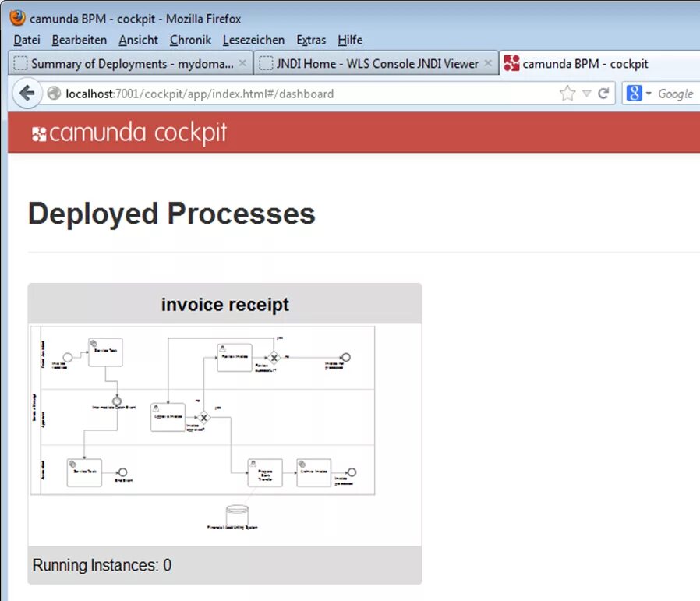Click the Firefox icon in title bar
Image resolution: width=700 pixels, height=601 pixels.
(17, 18)
